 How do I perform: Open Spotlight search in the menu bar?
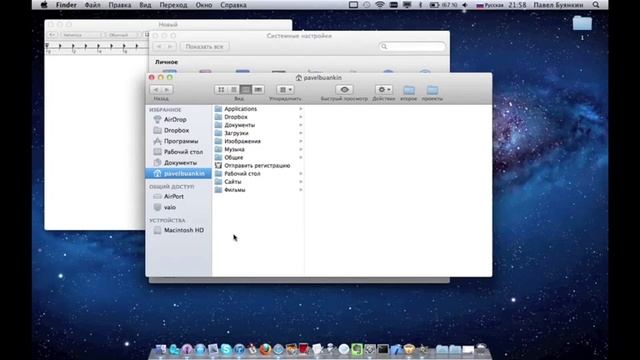596,5
